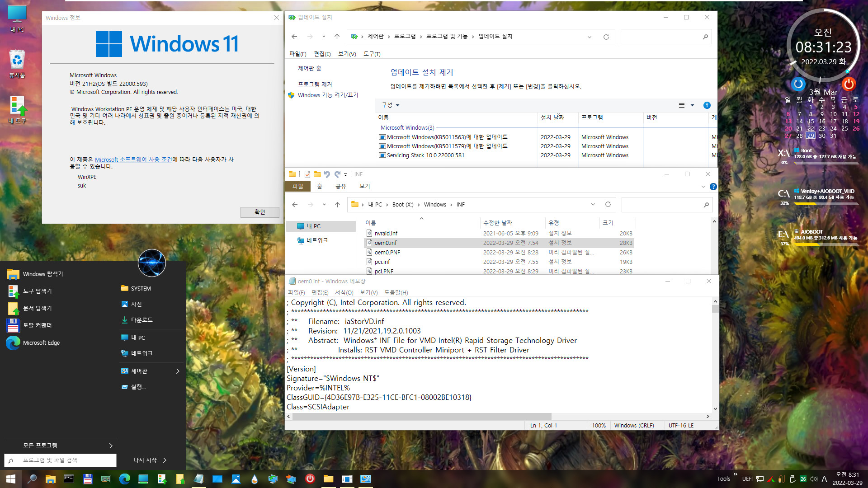
Task: Expand the ribbon chevron in INF explorer
Action: click(x=703, y=187)
